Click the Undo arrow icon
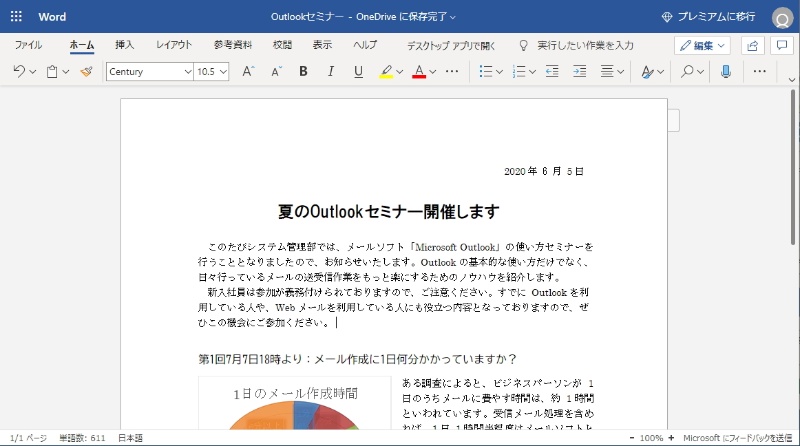This screenshot has height=446, width=800. [20, 72]
